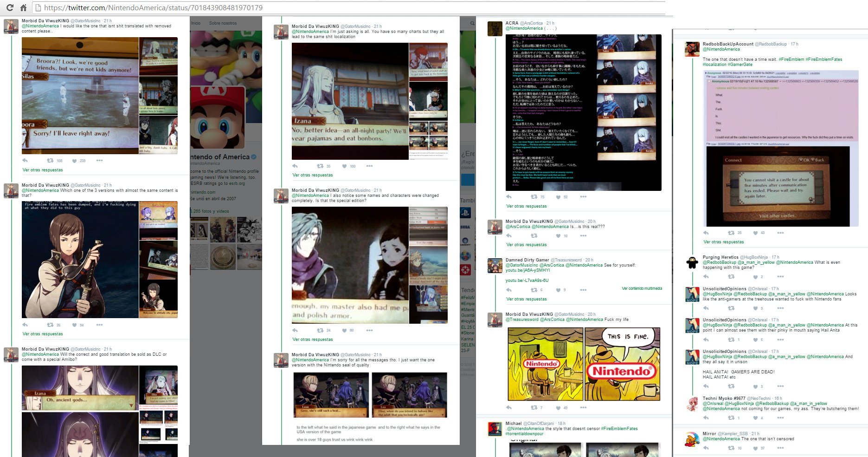The image size is (868, 457).
Task: Like the '3 versions' tweet with 94 likes
Action: (x=74, y=325)
